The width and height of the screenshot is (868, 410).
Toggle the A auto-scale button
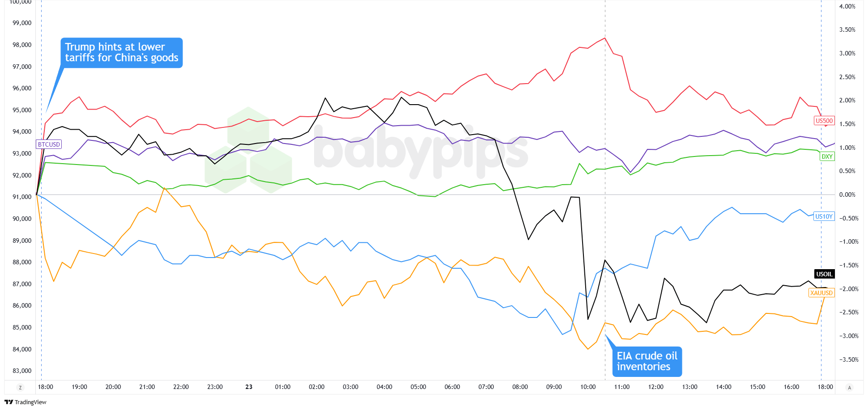(849, 387)
